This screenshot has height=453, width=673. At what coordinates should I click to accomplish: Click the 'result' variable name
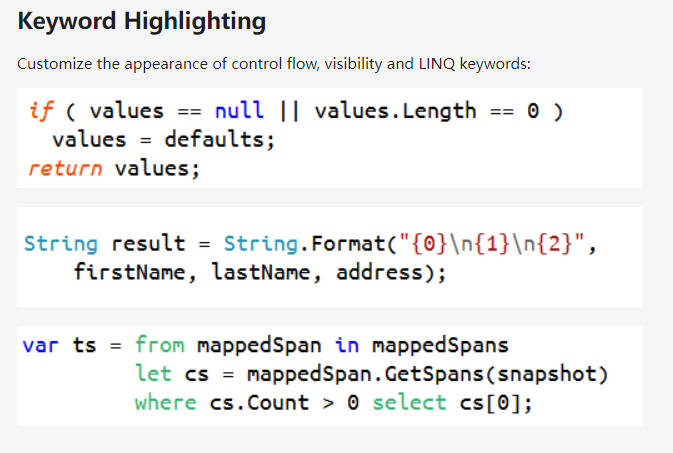(x=149, y=243)
